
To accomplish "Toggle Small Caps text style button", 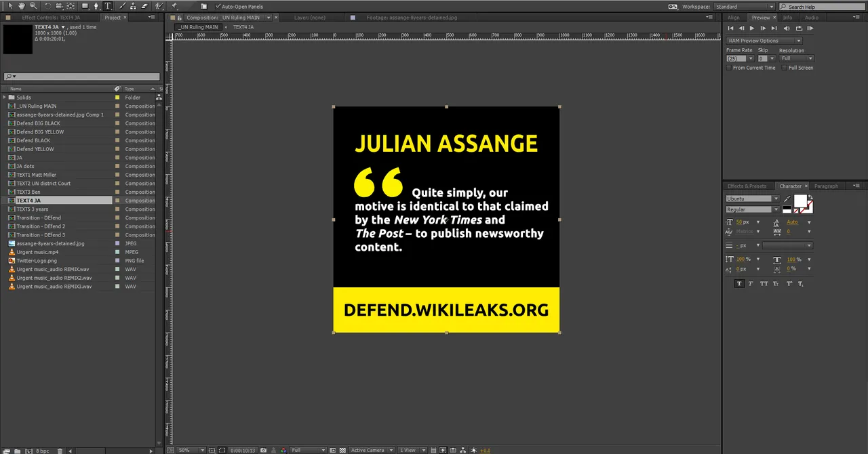I will (x=776, y=283).
